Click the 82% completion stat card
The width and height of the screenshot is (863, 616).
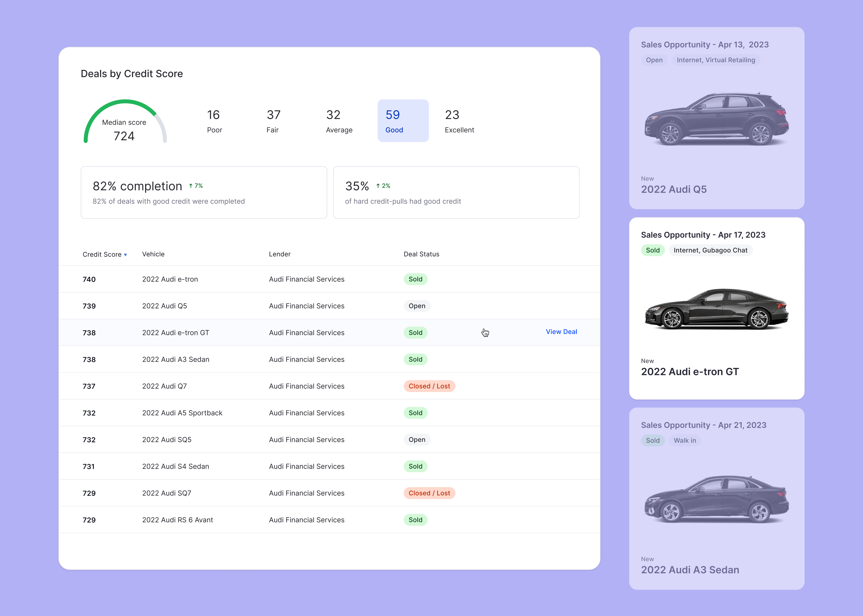(x=204, y=192)
